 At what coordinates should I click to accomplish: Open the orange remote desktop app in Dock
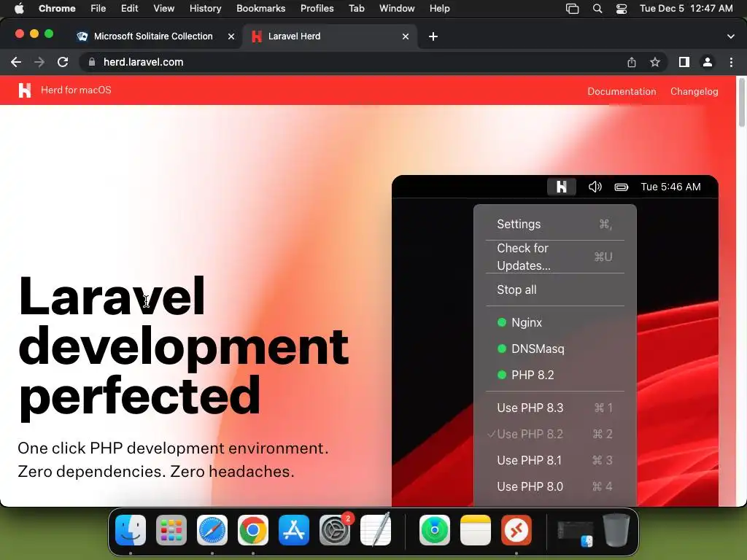[516, 530]
